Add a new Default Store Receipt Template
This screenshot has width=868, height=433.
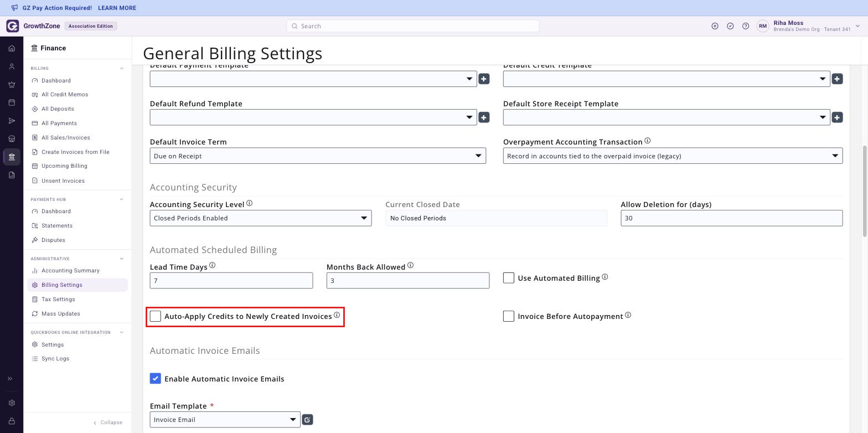(837, 117)
